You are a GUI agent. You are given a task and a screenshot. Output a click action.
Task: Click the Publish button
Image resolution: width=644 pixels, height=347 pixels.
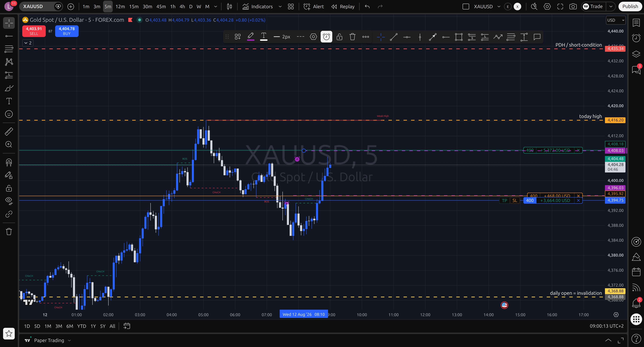click(x=630, y=7)
